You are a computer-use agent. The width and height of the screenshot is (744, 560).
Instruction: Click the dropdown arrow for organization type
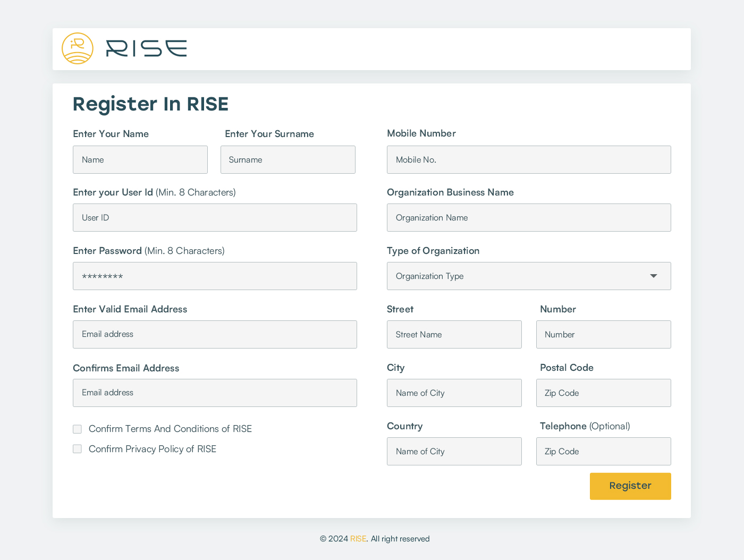[653, 276]
